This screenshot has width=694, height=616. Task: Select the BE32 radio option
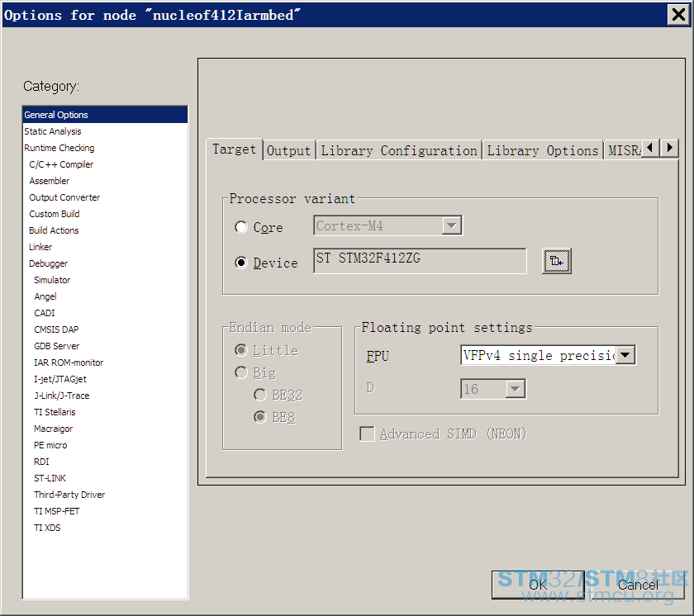[x=260, y=395]
